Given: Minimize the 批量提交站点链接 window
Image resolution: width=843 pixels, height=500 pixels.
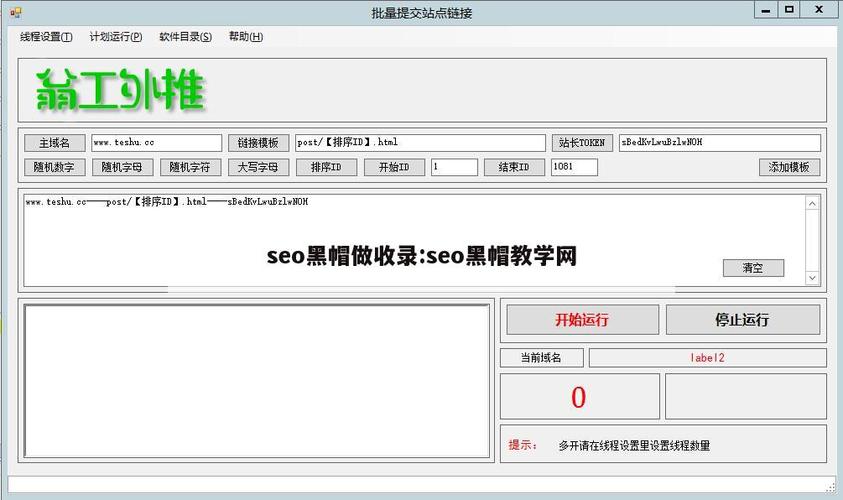Looking at the screenshot, I should (766, 10).
